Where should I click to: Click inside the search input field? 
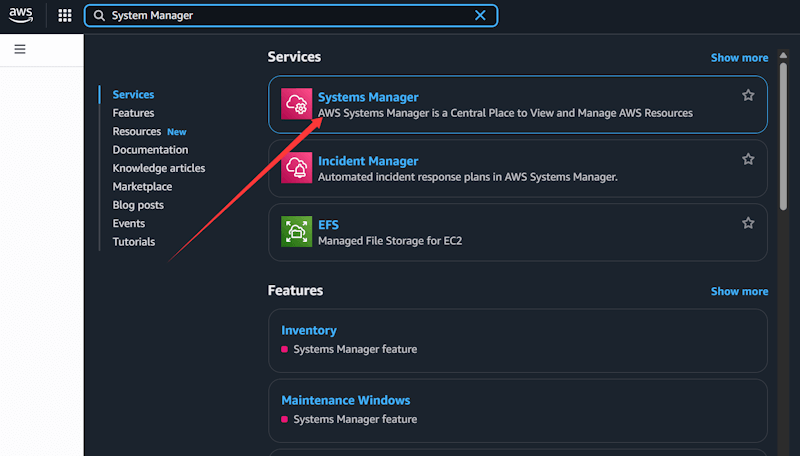[280, 15]
